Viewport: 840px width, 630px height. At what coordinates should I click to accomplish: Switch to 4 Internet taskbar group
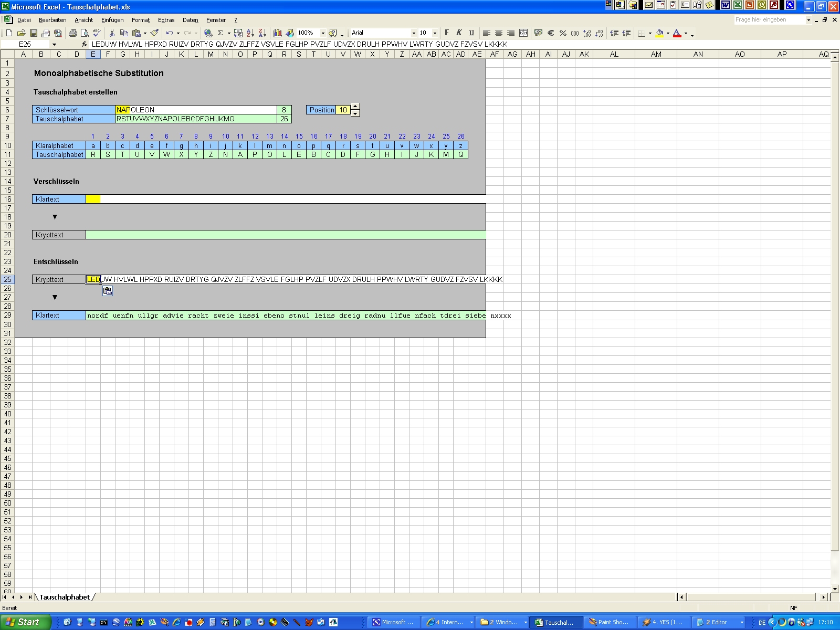pyautogui.click(x=448, y=622)
